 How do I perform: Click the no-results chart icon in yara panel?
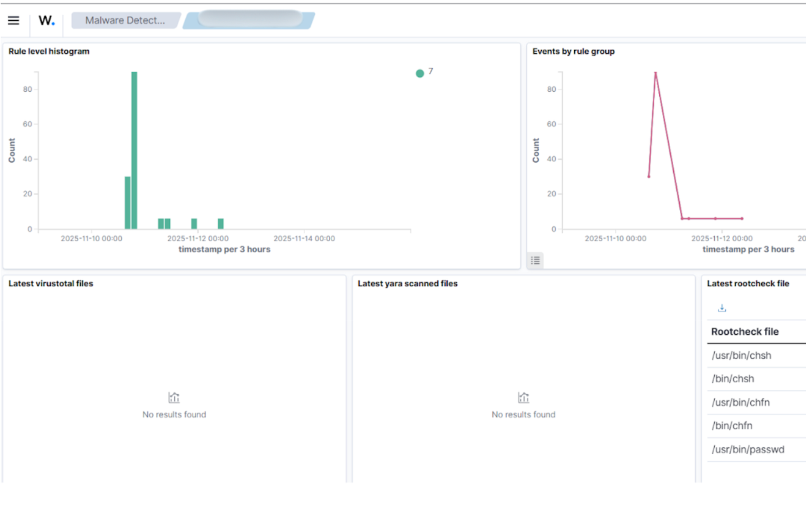click(523, 398)
